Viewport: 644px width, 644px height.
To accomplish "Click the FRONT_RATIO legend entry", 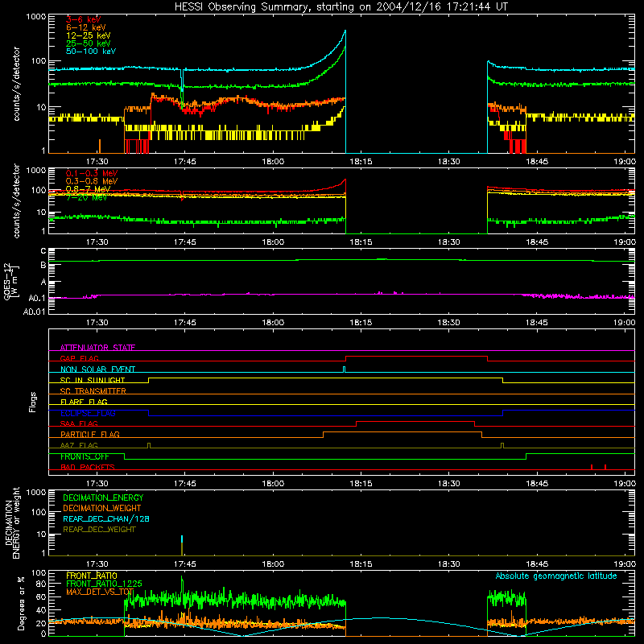I will 92,576.
